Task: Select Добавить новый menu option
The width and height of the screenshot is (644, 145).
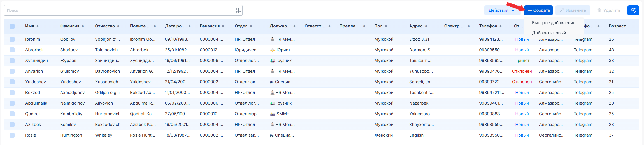Action: click(549, 33)
